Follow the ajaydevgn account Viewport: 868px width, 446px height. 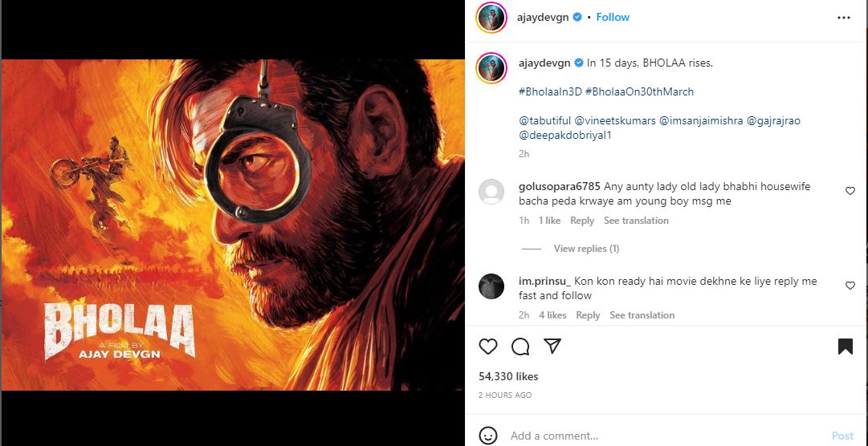613,17
